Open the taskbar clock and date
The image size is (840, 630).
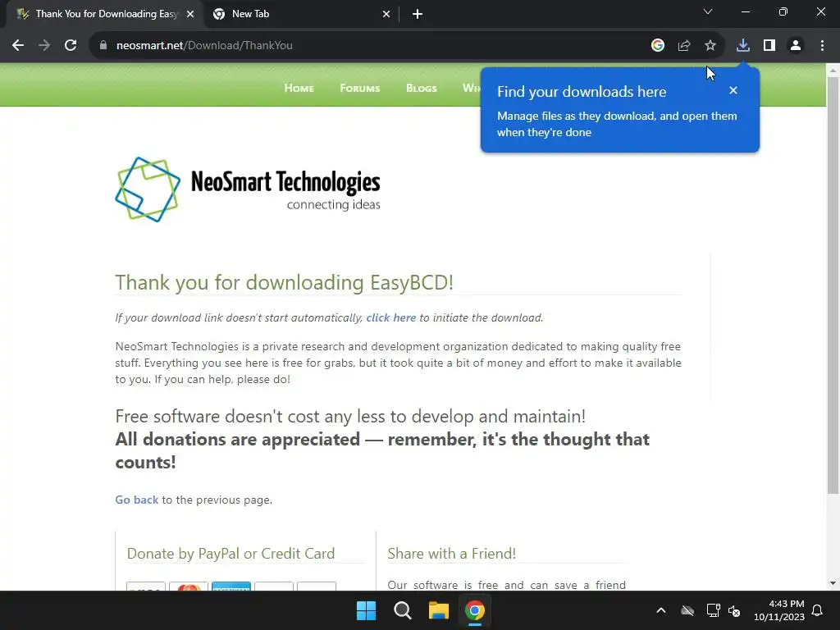(x=779, y=610)
